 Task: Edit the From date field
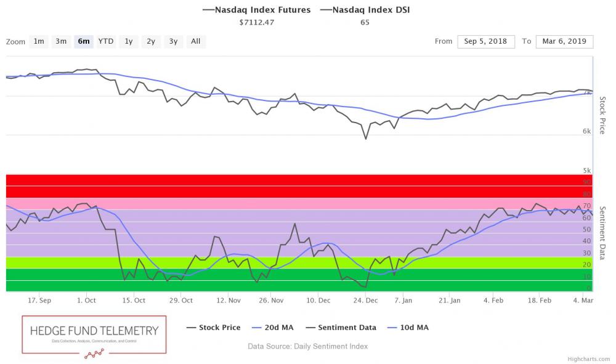486,41
